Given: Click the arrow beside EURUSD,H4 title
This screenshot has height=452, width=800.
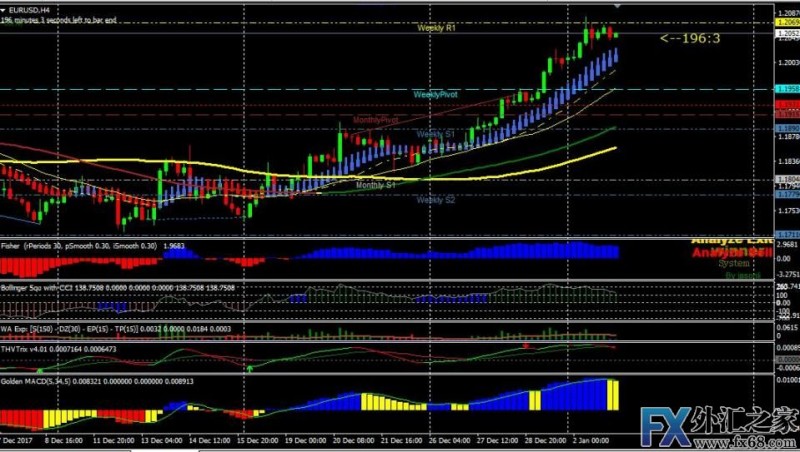Looking at the screenshot, I should click(3, 10).
